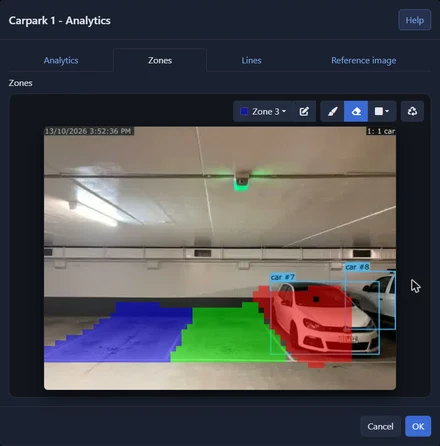Click the car #7 label

click(x=283, y=277)
